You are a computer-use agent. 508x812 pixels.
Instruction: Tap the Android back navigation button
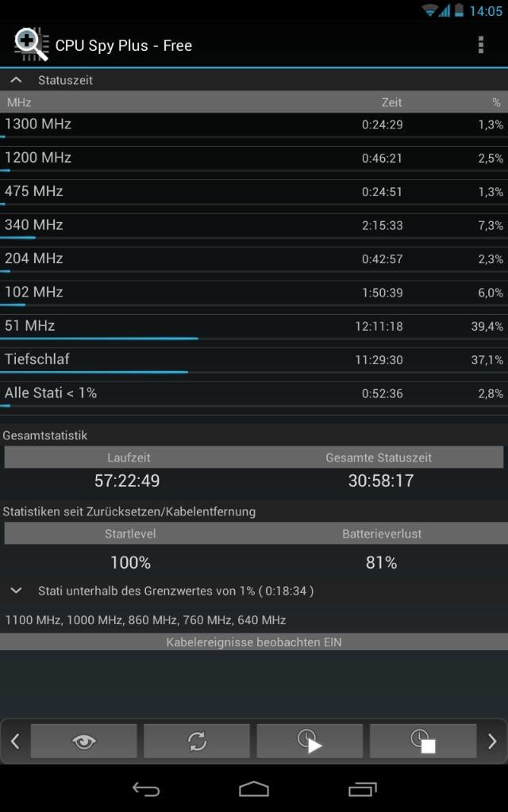tap(146, 789)
